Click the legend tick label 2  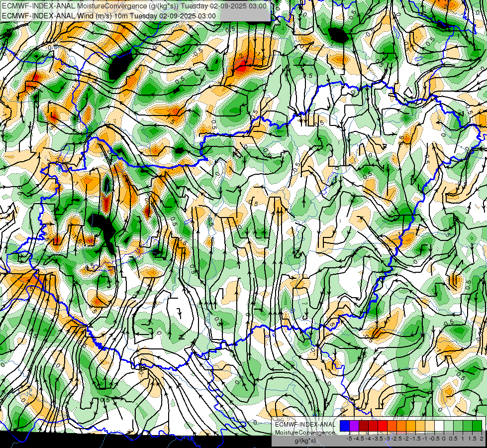click(x=482, y=439)
